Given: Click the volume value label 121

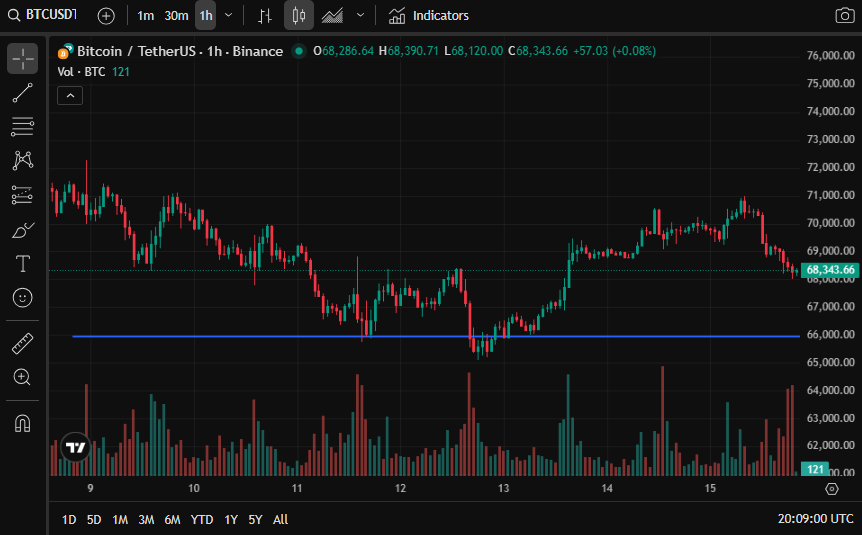Looking at the screenshot, I should tap(815, 469).
